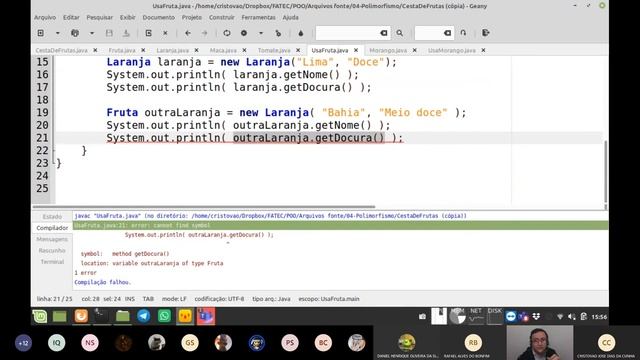
Task: Click the Build toolbar icon
Action: pos(244,33)
